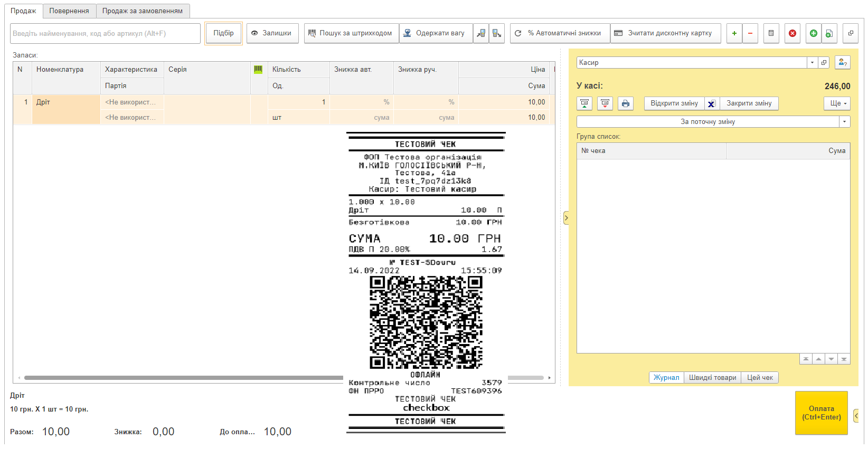Viewport: 868px width, 449px height.
Task: Click the Кількість column header
Action: [299, 70]
